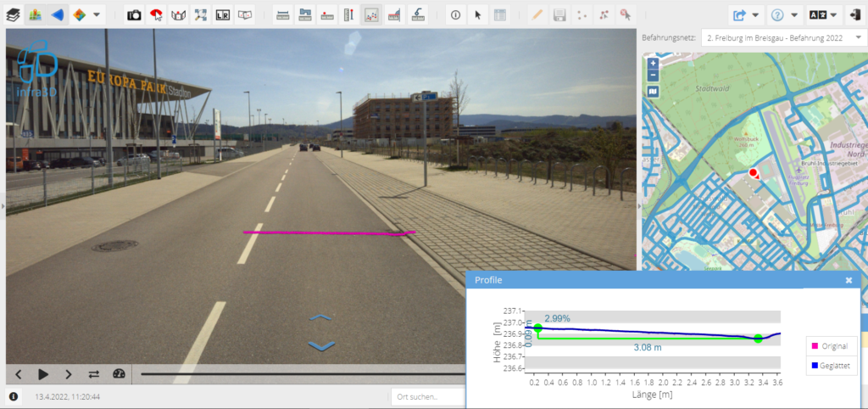Select the area measurement tool

[x=305, y=15]
